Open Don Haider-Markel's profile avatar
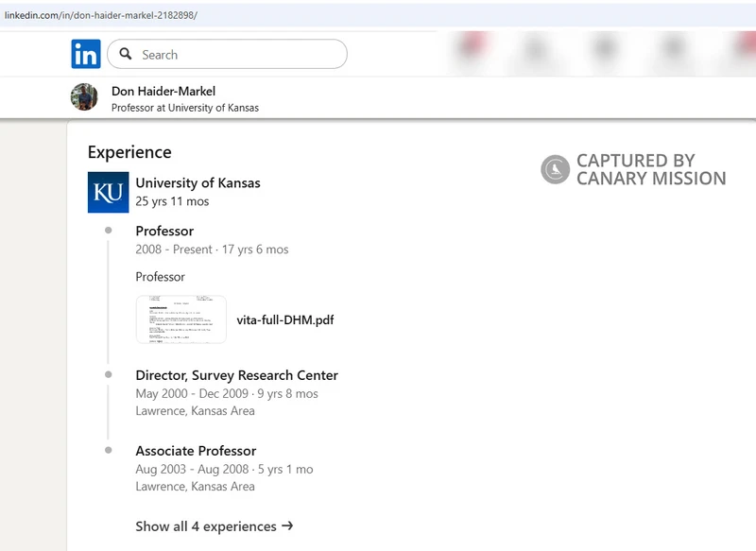This screenshot has width=756, height=551. coord(84,97)
